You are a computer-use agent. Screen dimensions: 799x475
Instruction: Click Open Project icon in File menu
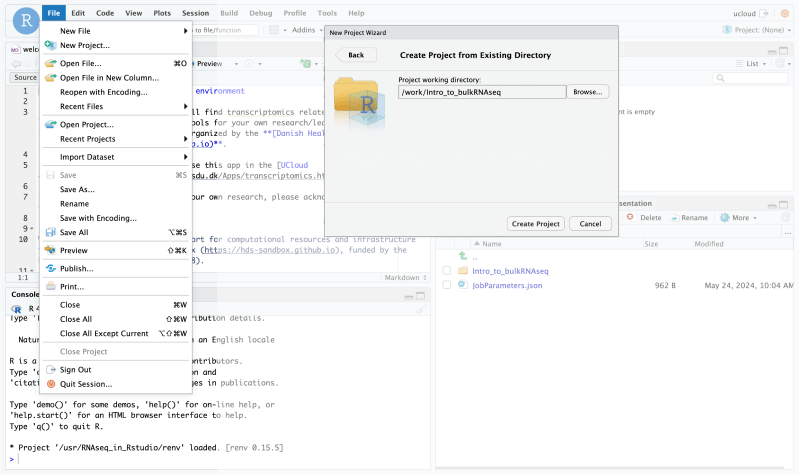50,125
